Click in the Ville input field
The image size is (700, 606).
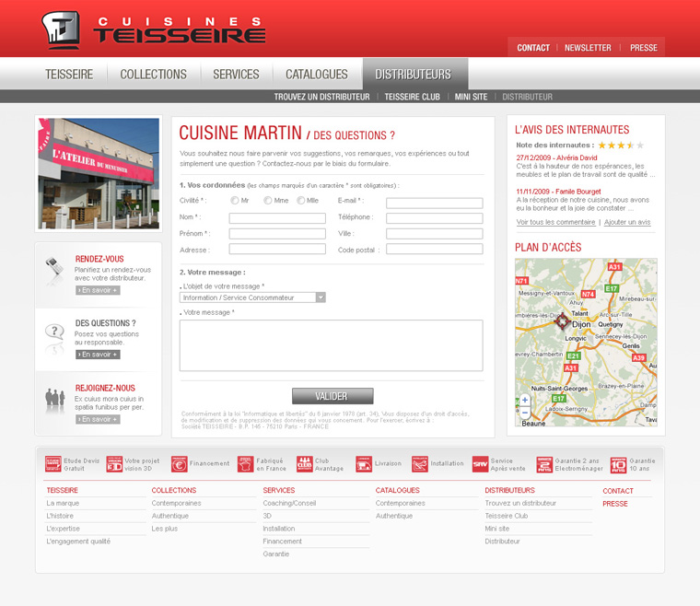point(435,233)
